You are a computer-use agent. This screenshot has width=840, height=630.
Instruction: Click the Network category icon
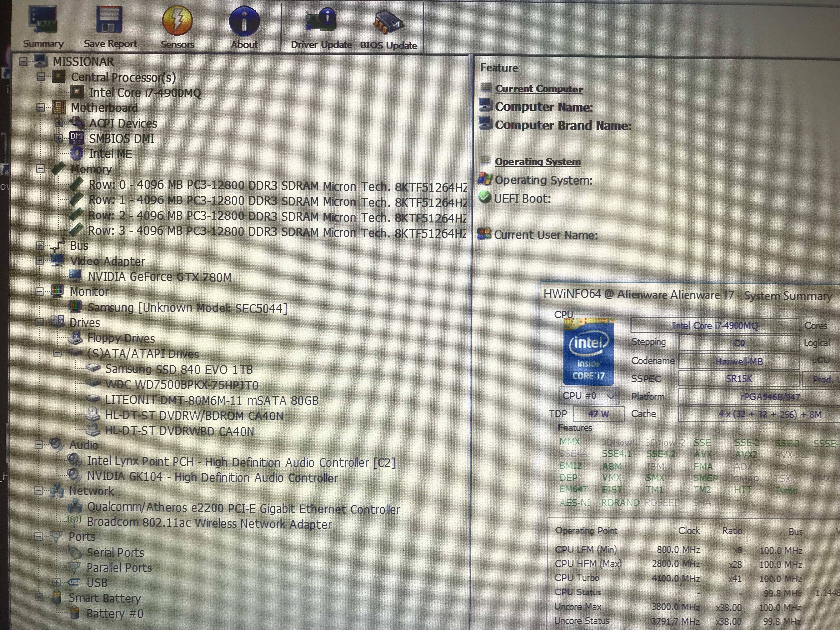click(x=56, y=491)
